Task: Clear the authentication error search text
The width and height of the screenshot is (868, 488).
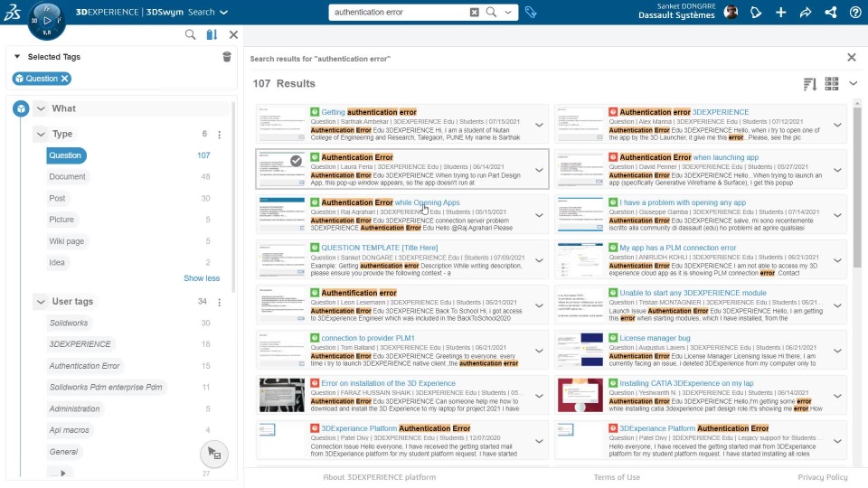Action: click(475, 12)
